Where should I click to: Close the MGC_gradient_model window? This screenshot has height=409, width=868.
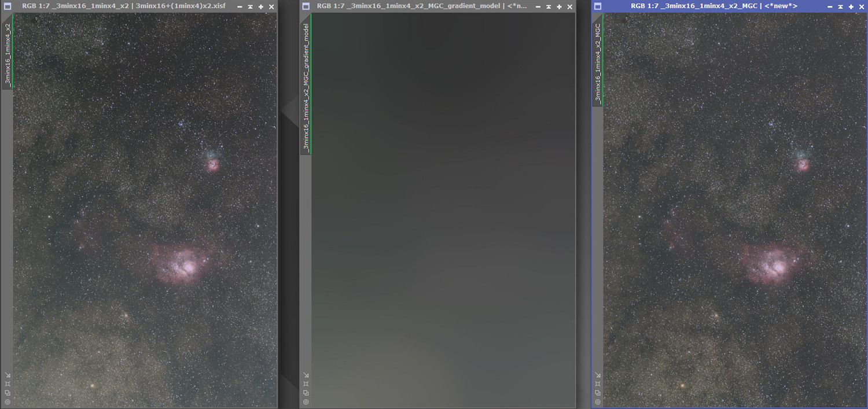coord(569,7)
